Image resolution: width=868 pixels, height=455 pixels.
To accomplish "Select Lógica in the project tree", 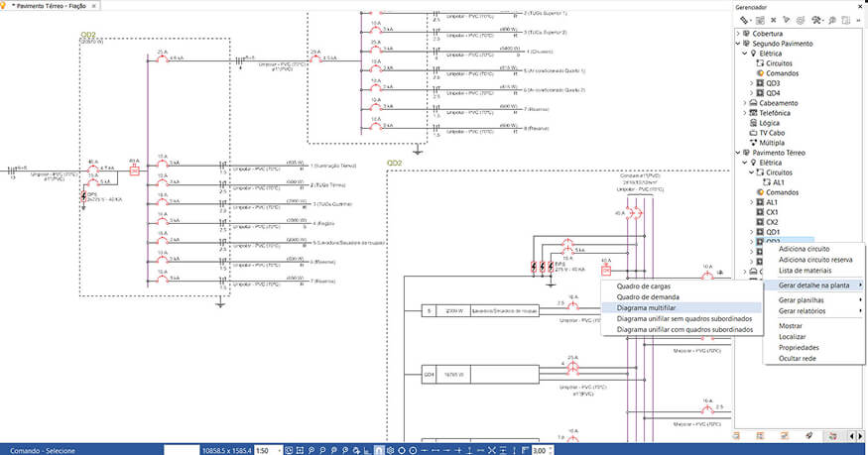I will point(769,123).
